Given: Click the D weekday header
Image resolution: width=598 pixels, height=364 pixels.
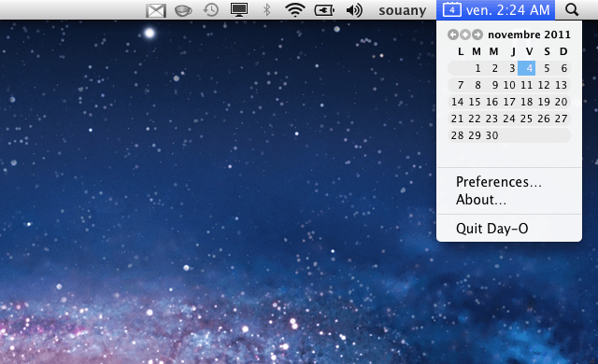Looking at the screenshot, I should [563, 51].
